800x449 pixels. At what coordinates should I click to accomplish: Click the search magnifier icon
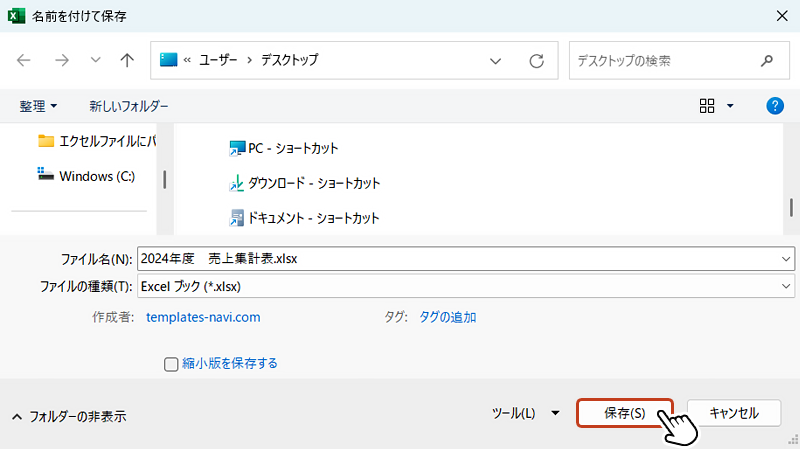[766, 61]
